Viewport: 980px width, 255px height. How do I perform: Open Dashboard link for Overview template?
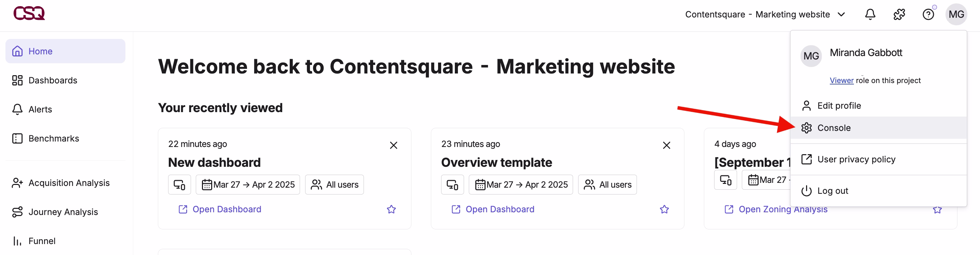pyautogui.click(x=493, y=209)
